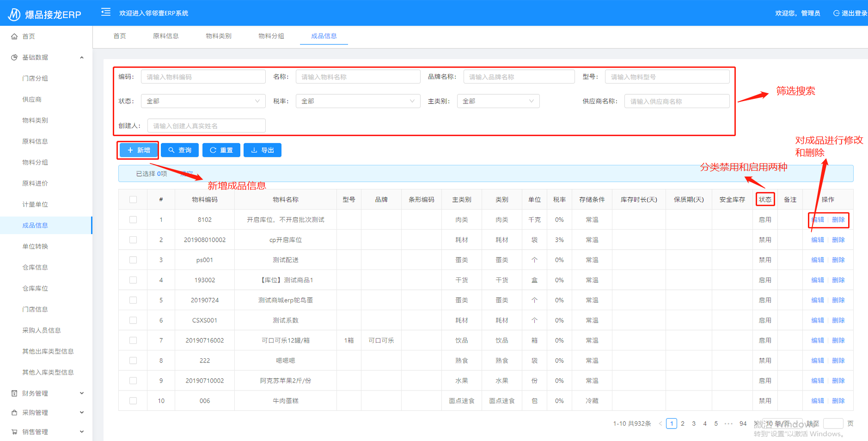868x441 pixels.
Task: Click the 导出 export button
Action: [x=263, y=150]
